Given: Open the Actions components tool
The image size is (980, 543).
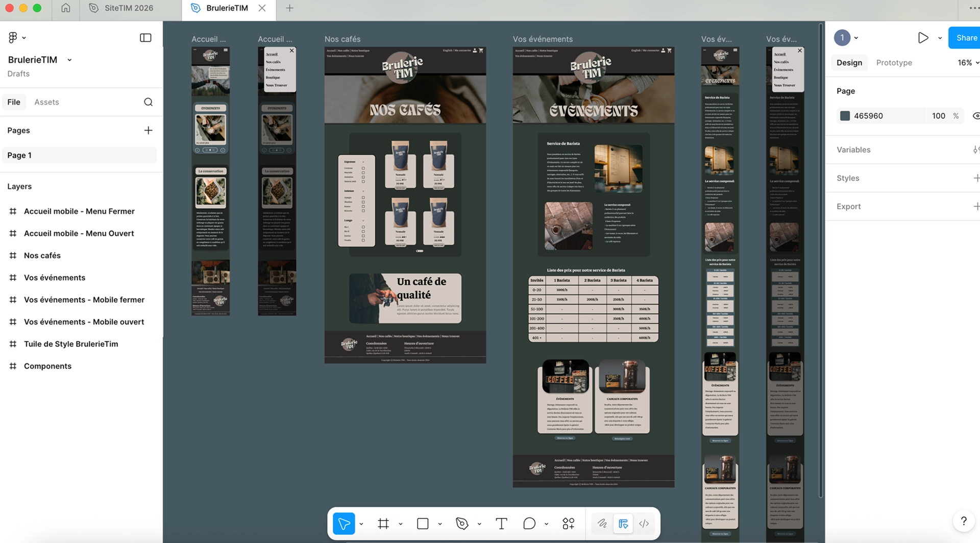Looking at the screenshot, I should [568, 524].
